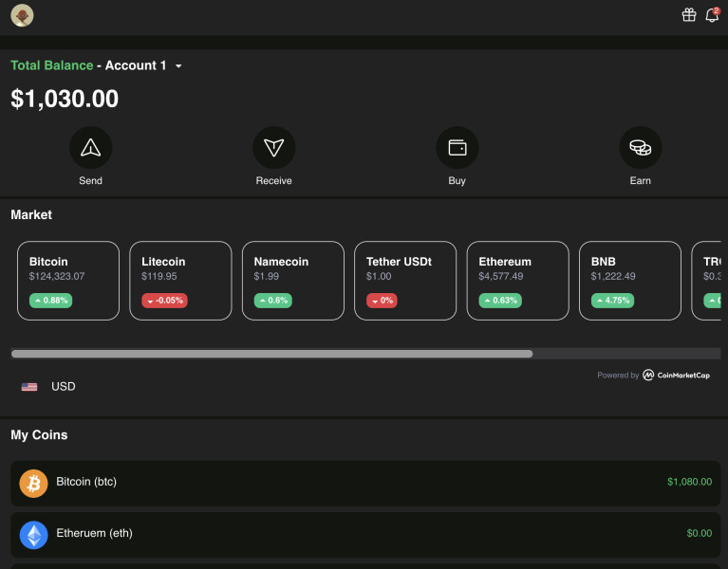Viewport: 728px width, 569px height.
Task: Click the Account 1 text
Action: point(136,65)
